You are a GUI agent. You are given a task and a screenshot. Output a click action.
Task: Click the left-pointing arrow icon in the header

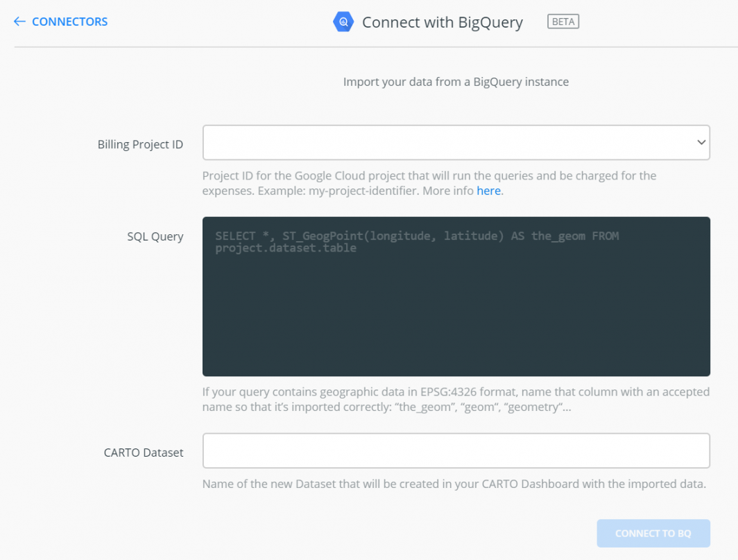click(19, 21)
